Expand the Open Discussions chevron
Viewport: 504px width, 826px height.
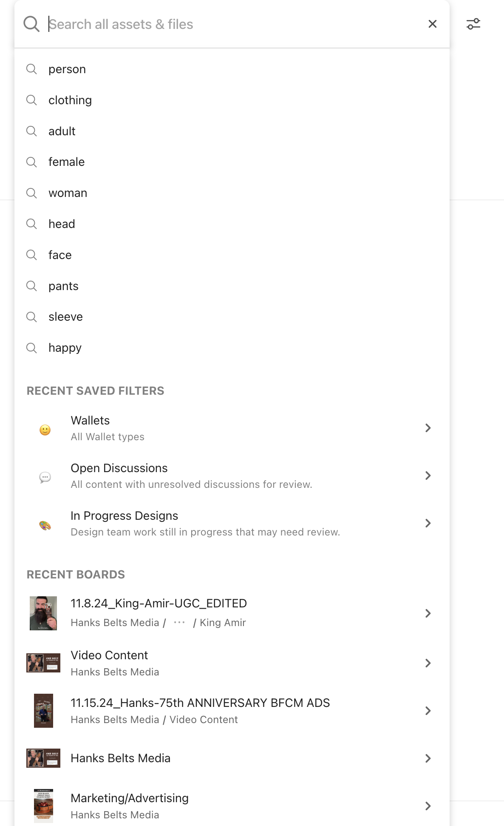[428, 476]
